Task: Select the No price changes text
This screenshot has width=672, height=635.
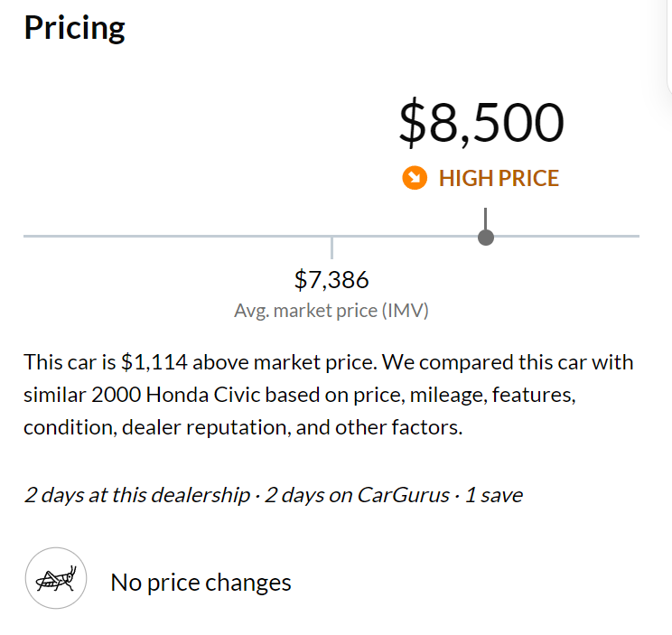Action: point(201,583)
